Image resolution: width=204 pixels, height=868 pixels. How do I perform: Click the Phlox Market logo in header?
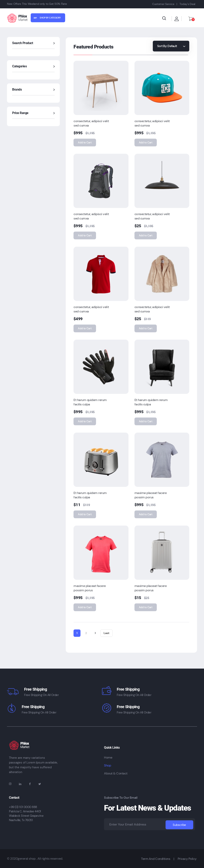click(18, 18)
